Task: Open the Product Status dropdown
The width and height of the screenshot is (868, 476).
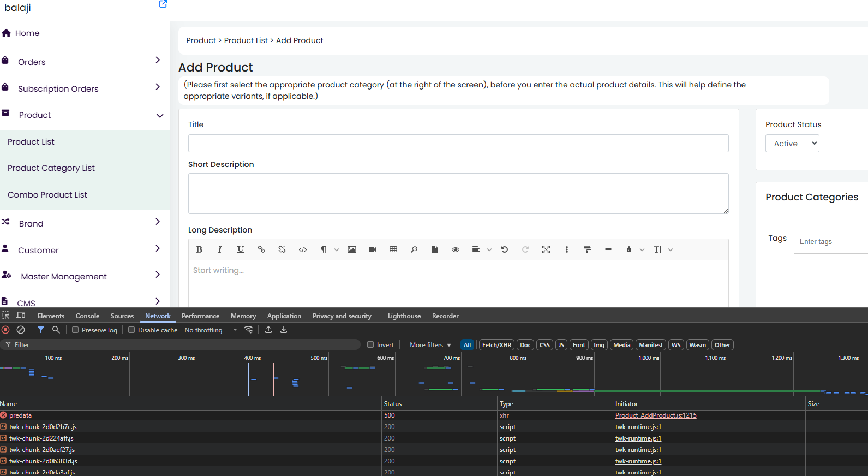Action: coord(792,144)
